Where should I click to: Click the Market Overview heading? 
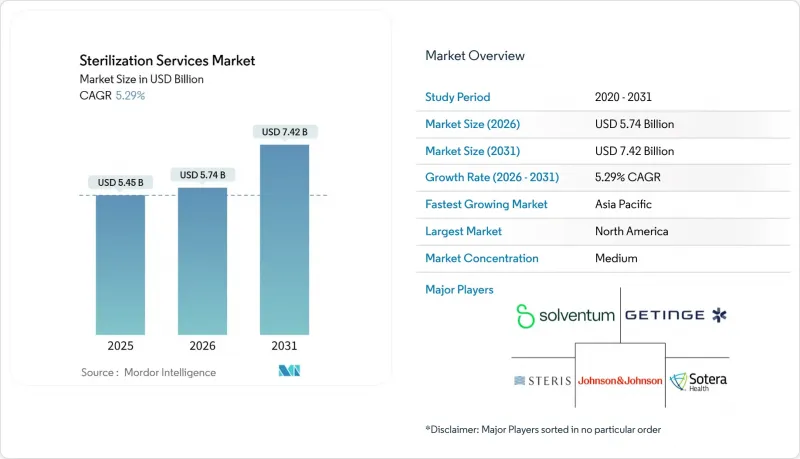(475, 56)
